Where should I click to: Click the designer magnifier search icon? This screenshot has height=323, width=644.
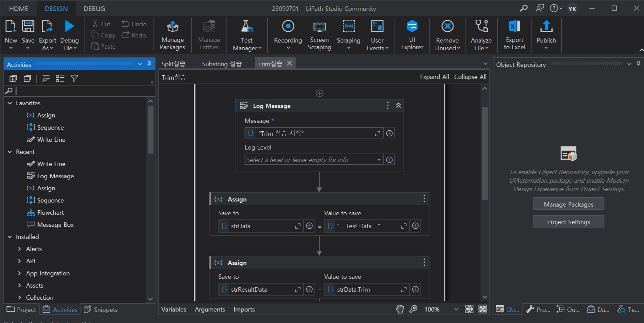click(x=413, y=309)
